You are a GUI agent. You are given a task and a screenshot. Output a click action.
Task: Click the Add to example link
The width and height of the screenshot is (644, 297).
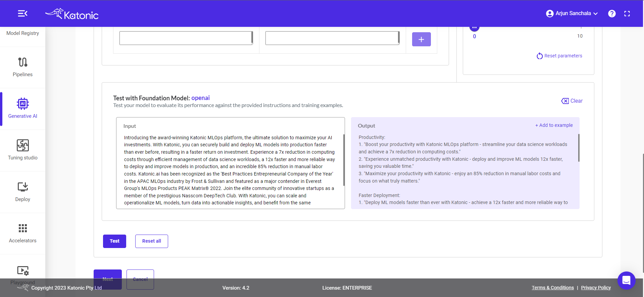tap(554, 125)
